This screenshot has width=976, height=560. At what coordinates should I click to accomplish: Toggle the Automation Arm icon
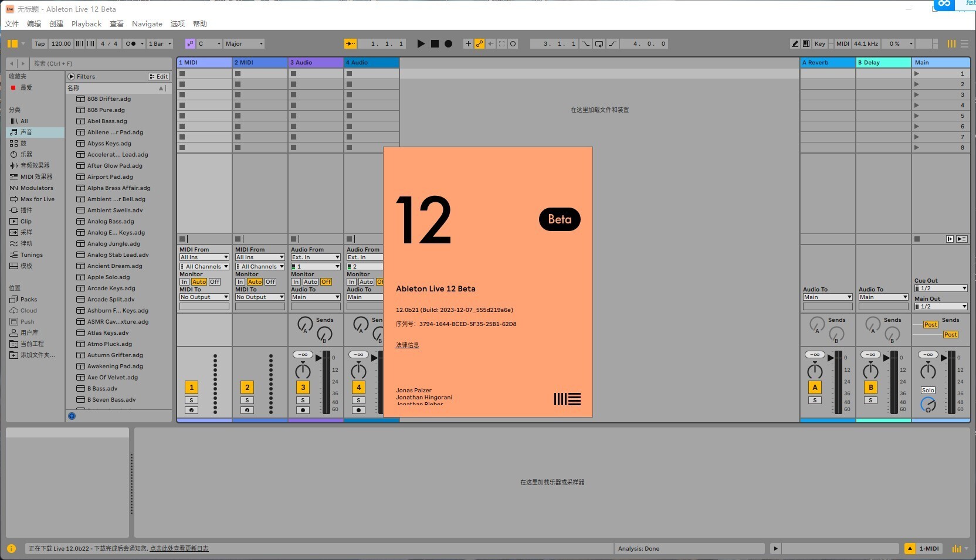(x=479, y=43)
